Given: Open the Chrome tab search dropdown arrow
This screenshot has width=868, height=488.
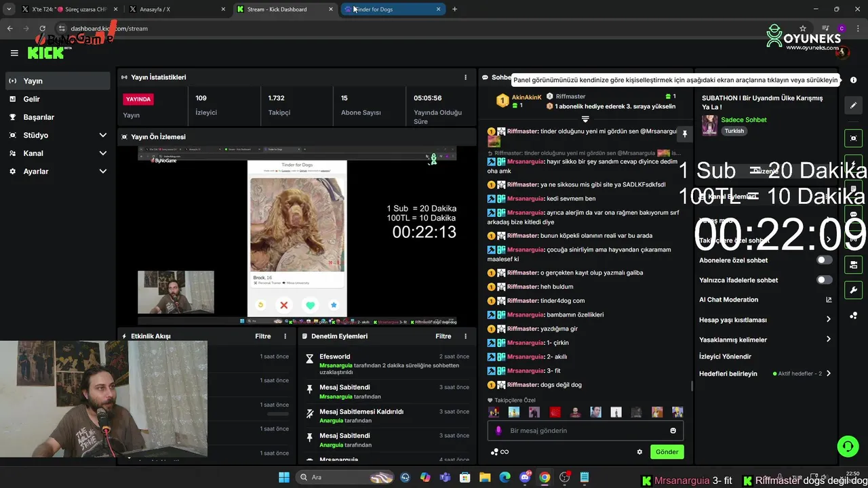Looking at the screenshot, I should click(x=9, y=9).
